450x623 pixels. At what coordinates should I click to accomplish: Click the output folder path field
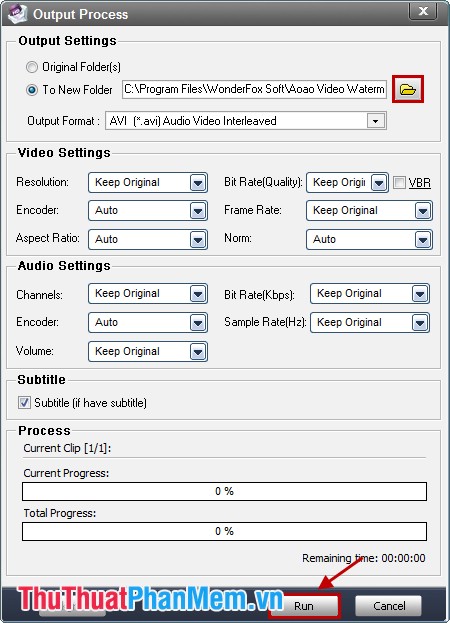254,89
